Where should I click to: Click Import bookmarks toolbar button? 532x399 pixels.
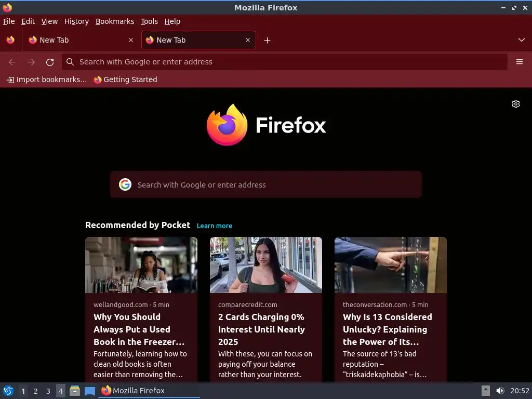point(47,79)
